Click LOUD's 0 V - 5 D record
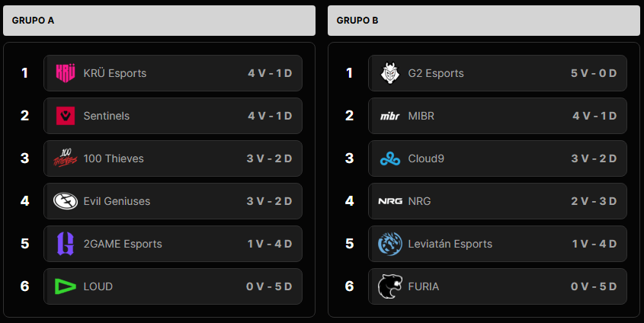Image resolution: width=644 pixels, height=323 pixels. click(x=269, y=286)
